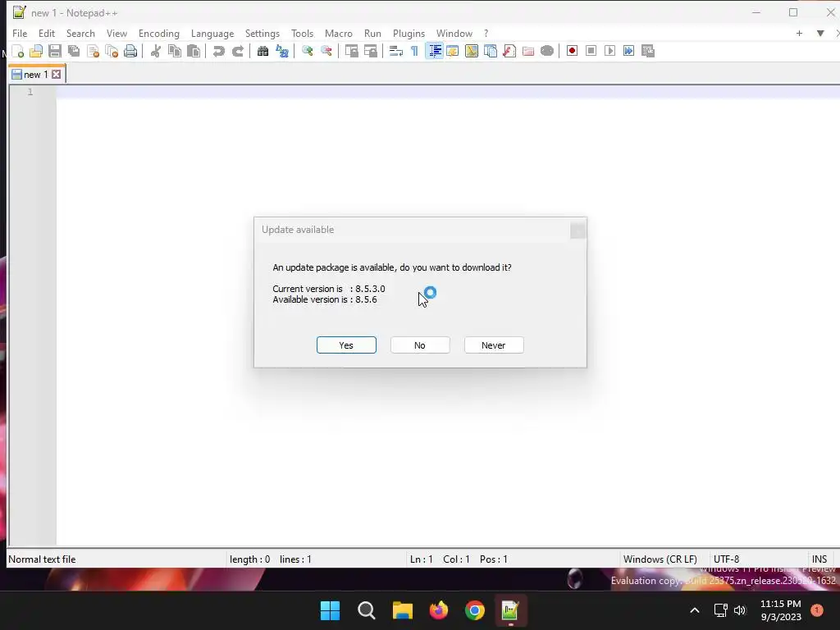This screenshot has height=630, width=840.
Task: Click the Redo arrow icon
Action: click(x=237, y=51)
